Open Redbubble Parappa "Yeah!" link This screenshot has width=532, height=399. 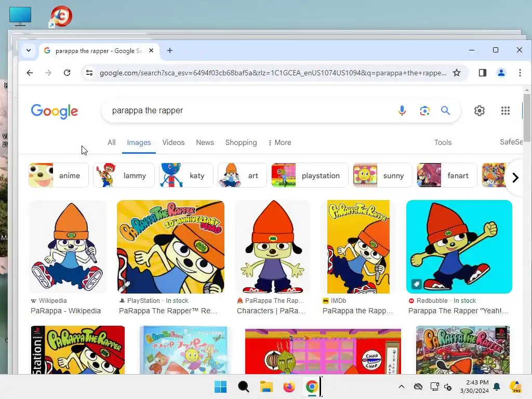pos(458,311)
